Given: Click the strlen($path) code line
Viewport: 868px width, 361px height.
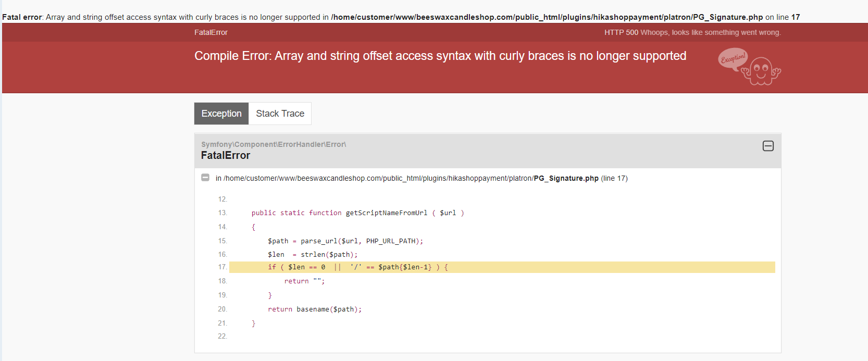Looking at the screenshot, I should [x=313, y=255].
